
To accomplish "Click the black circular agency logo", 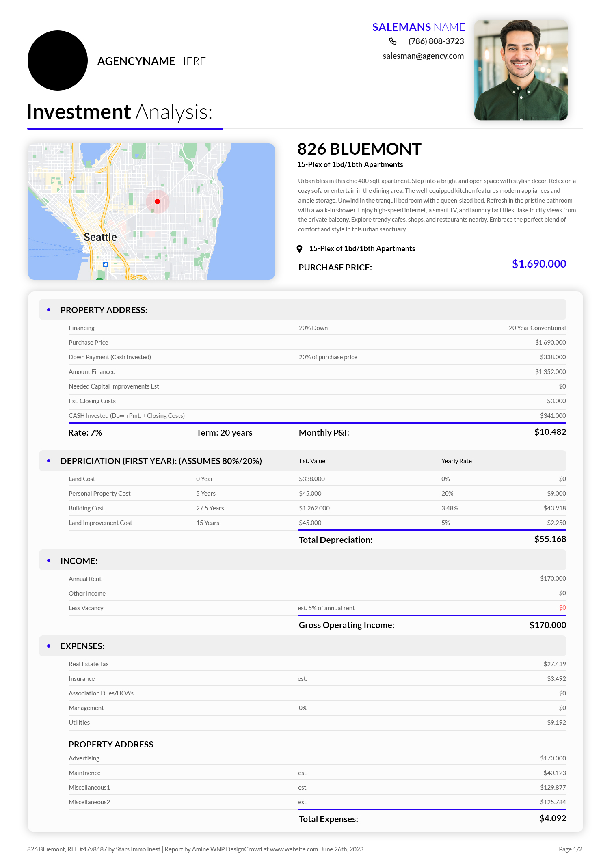I will point(58,60).
